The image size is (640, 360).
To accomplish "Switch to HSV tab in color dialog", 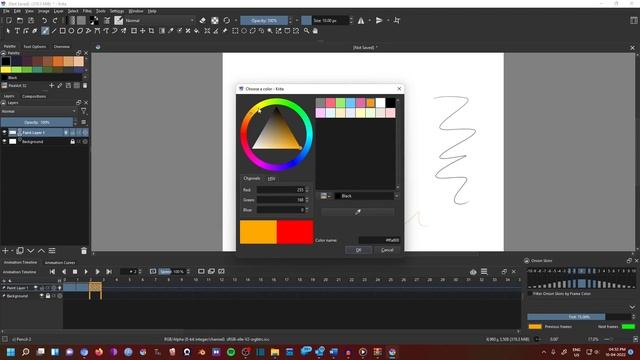I will click(x=271, y=179).
